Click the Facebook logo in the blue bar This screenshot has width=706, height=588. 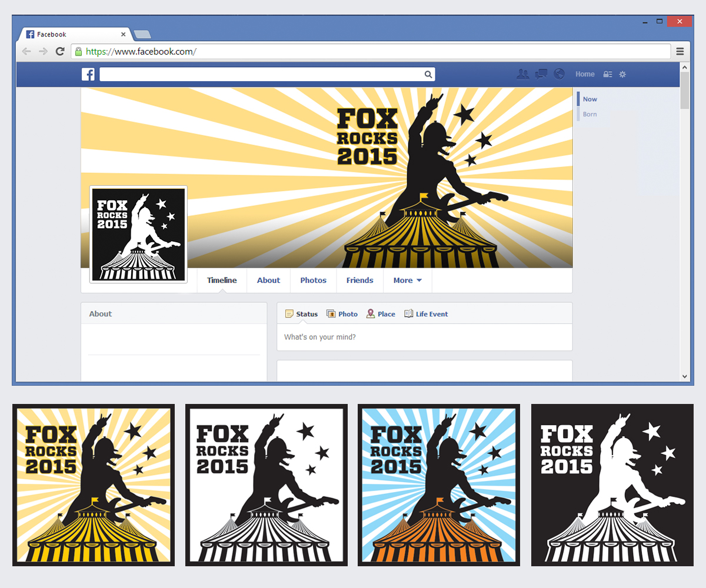click(x=88, y=74)
